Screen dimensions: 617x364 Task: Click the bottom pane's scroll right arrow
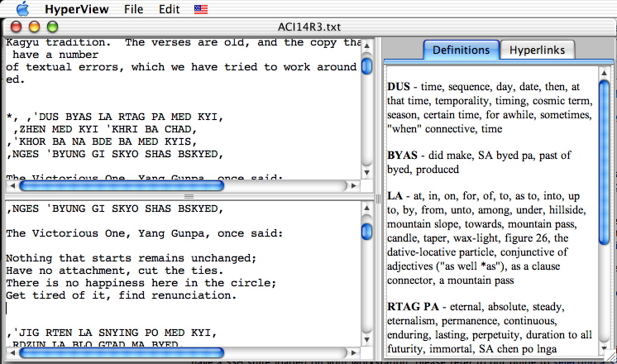coord(353,352)
